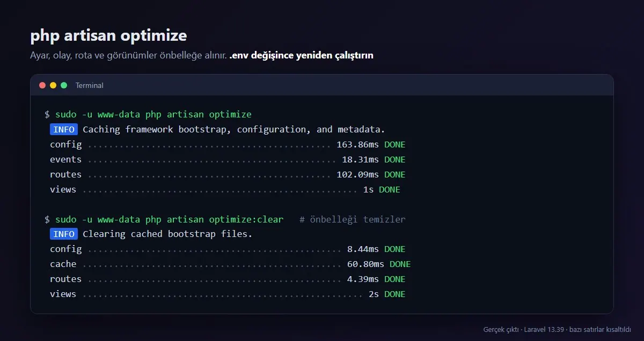Click DONE on the views 2s row
The width and height of the screenshot is (644, 341).
coord(395,294)
